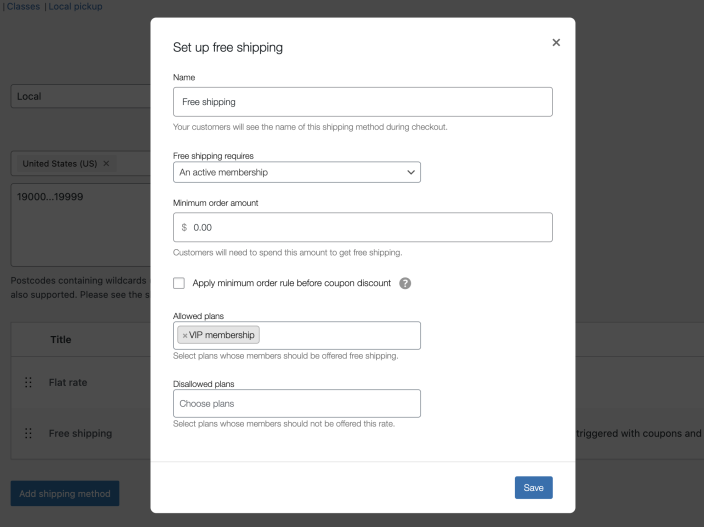Grab the Flat rate drag handle
The height and width of the screenshot is (527, 704).
pyautogui.click(x=28, y=382)
